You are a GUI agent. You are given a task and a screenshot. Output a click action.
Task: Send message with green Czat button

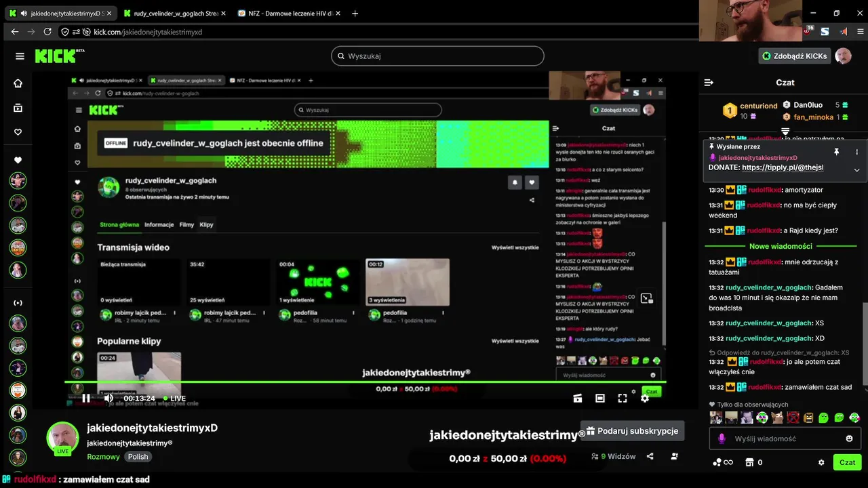[x=847, y=462]
